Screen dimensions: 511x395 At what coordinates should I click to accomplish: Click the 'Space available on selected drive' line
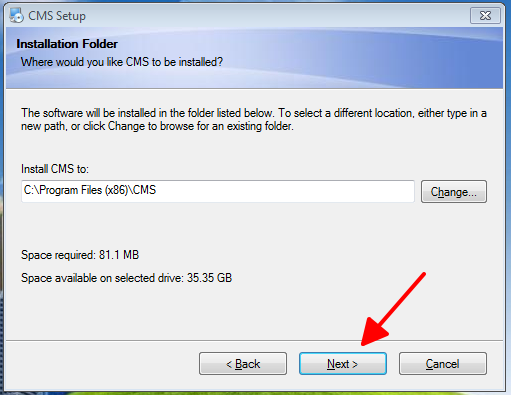[x=126, y=278]
